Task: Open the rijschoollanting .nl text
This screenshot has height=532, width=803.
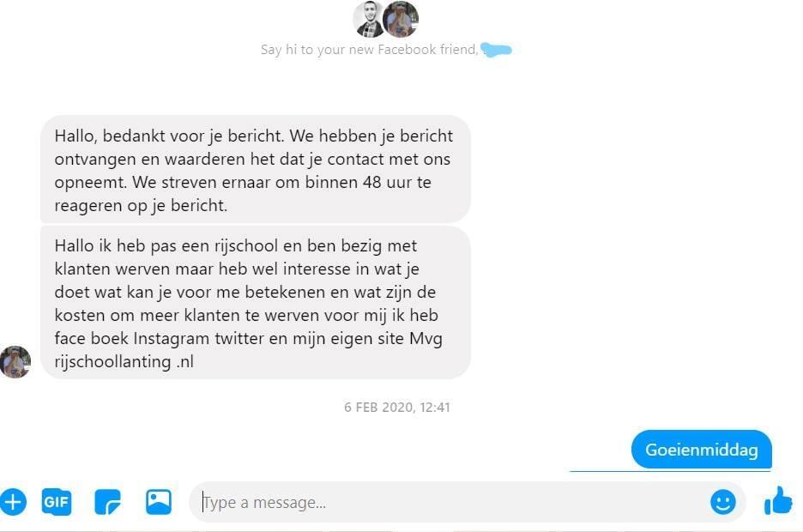Action: (x=124, y=361)
